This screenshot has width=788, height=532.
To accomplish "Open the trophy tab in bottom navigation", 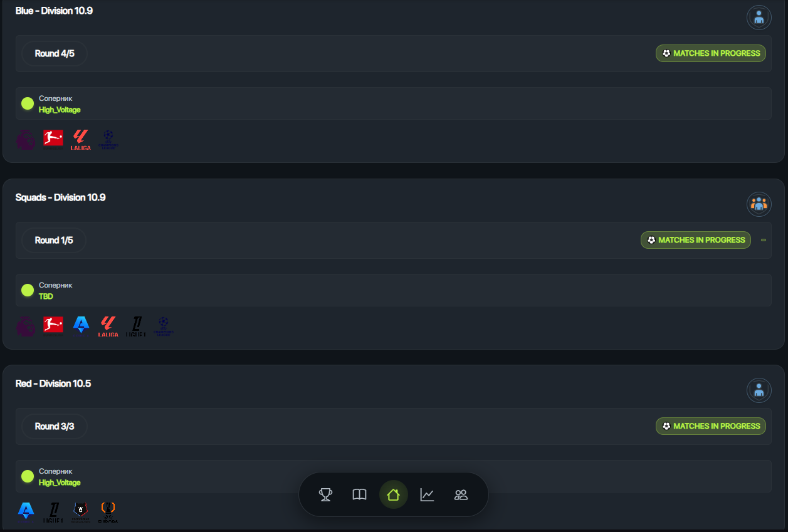I will (325, 495).
